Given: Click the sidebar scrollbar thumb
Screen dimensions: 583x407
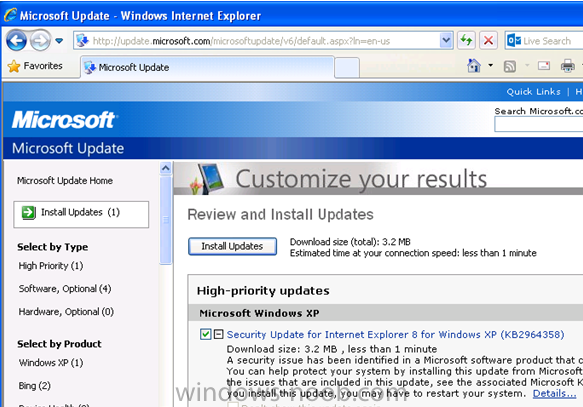Looking at the screenshot, I should click(165, 220).
